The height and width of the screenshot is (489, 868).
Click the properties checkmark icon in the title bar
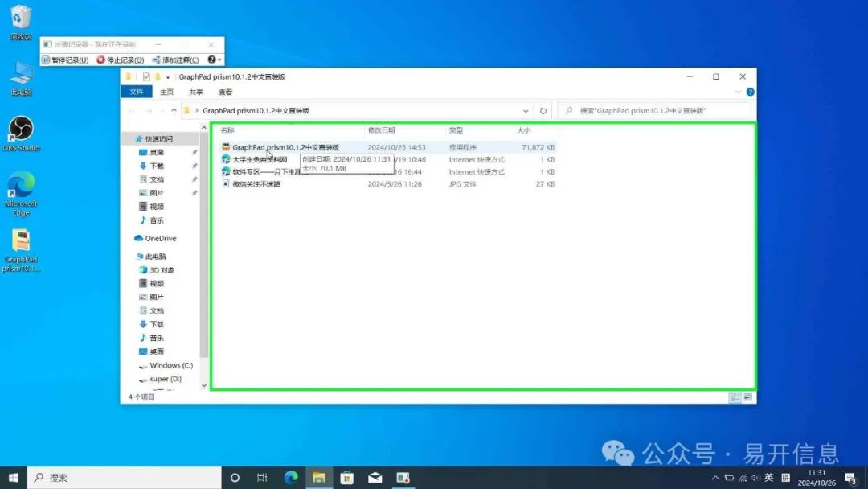(146, 77)
